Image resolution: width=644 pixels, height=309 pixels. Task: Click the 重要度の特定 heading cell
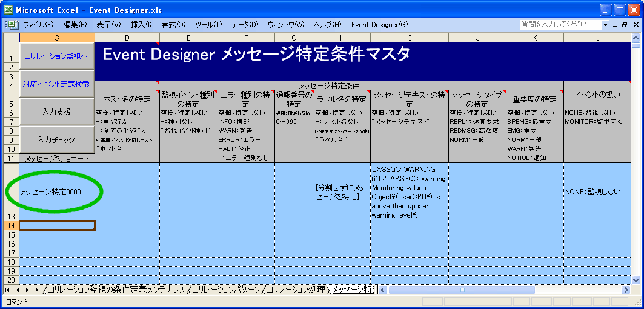(x=535, y=99)
